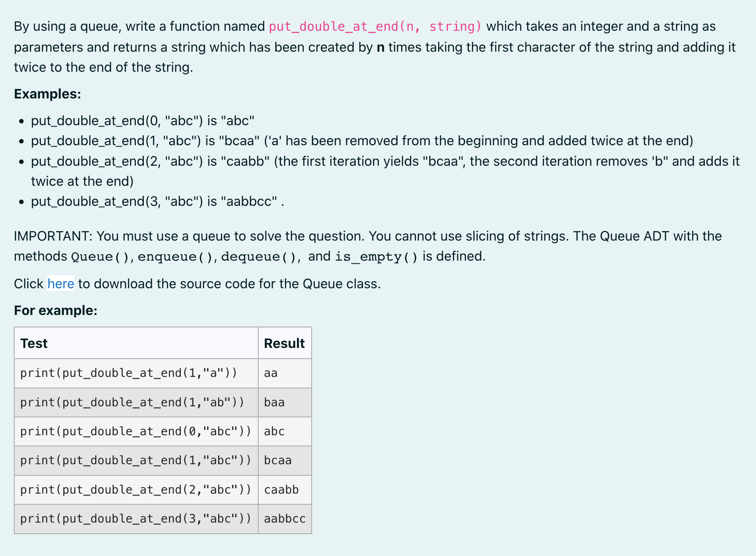Select the print(put_double_at_end(1,"a")) test cell
Image resolution: width=756 pixels, height=556 pixels.
click(129, 373)
